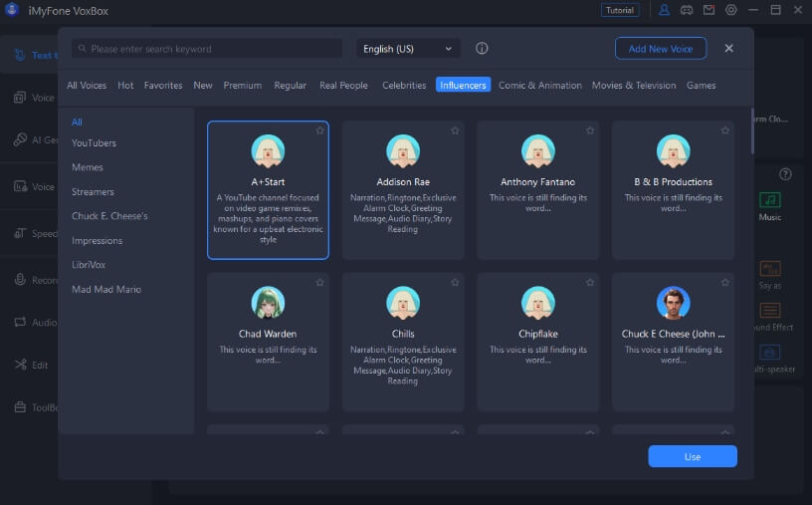Screen dimensions: 812x505
Task: Select the Chills avatar
Action: (x=403, y=303)
